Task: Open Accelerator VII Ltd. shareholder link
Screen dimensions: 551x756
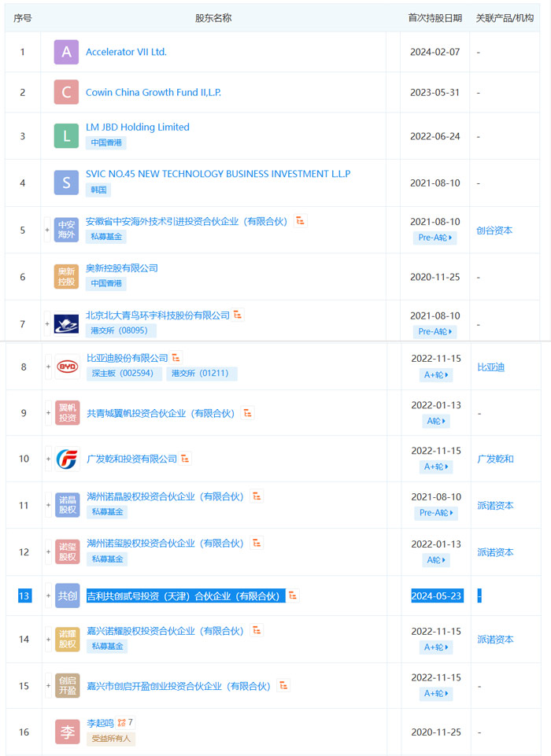Action: point(127,52)
